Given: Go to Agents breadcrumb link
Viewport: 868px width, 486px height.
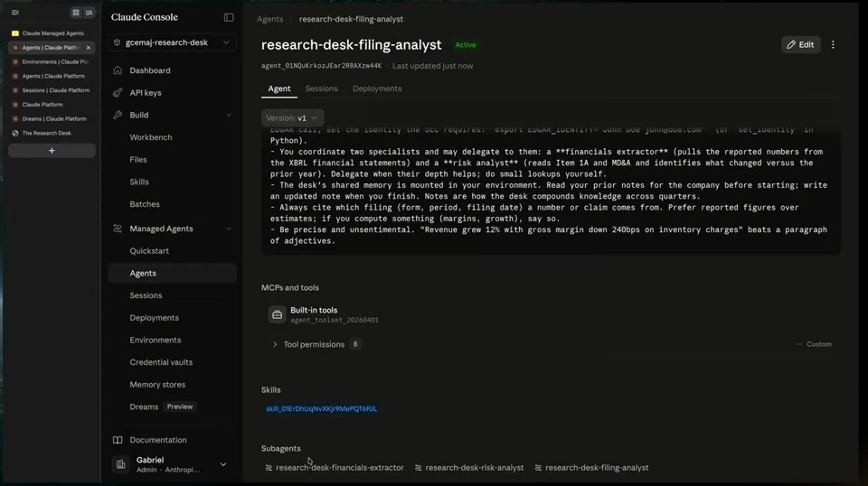Looking at the screenshot, I should [x=269, y=19].
